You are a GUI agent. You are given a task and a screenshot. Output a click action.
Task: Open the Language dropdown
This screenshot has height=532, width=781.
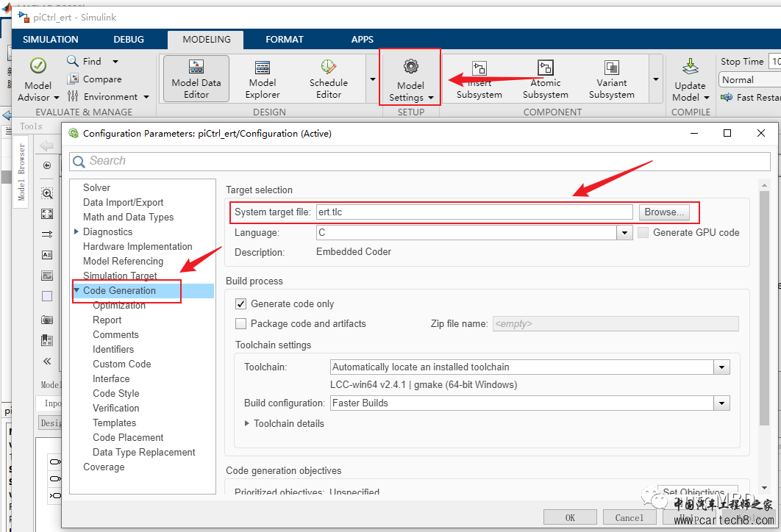tap(624, 232)
